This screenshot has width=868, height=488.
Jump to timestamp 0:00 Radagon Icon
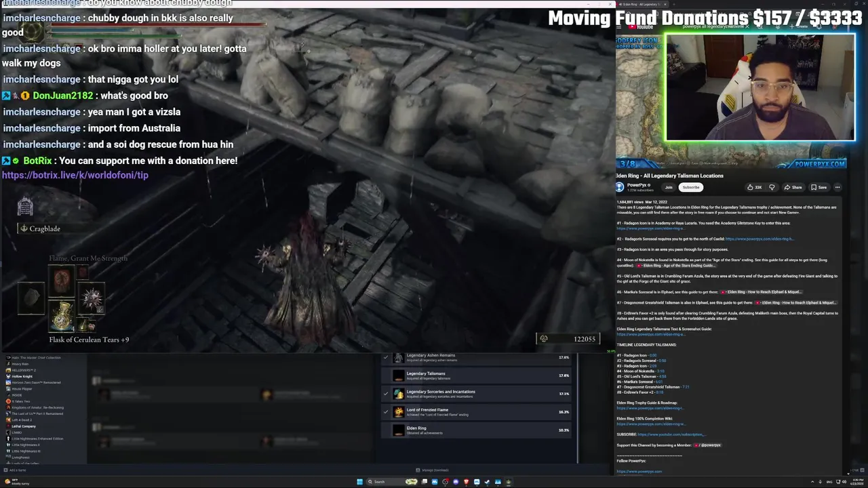pyautogui.click(x=652, y=355)
